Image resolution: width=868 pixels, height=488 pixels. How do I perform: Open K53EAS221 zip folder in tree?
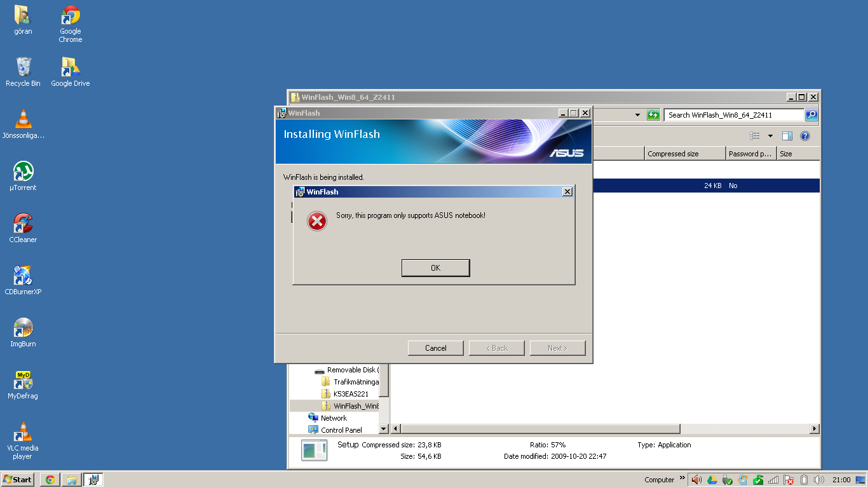click(345, 394)
